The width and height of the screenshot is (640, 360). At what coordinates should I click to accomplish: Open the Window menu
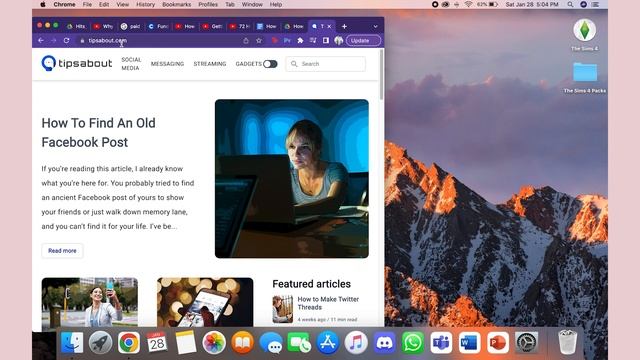pyautogui.click(x=252, y=4)
